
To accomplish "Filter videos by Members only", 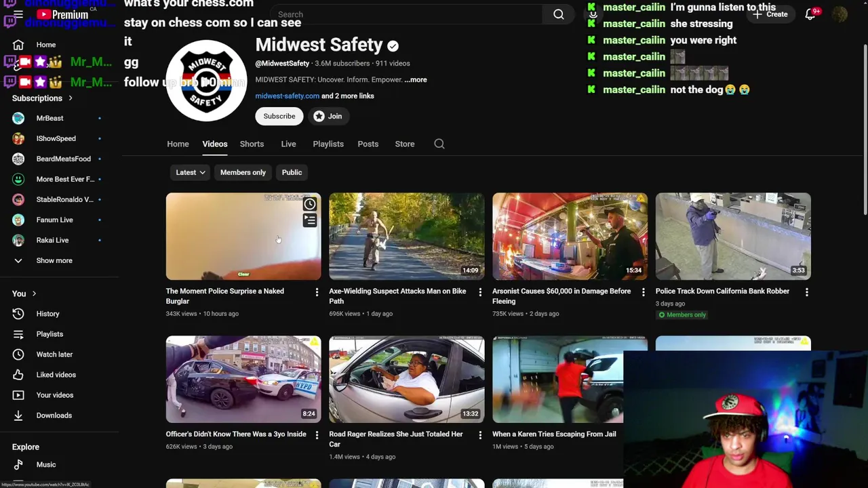I will [243, 172].
